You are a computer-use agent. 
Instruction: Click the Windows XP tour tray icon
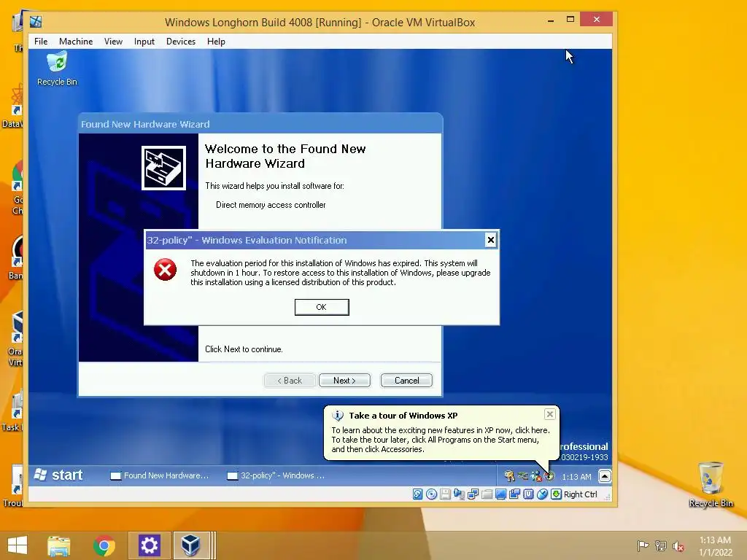pos(549,475)
